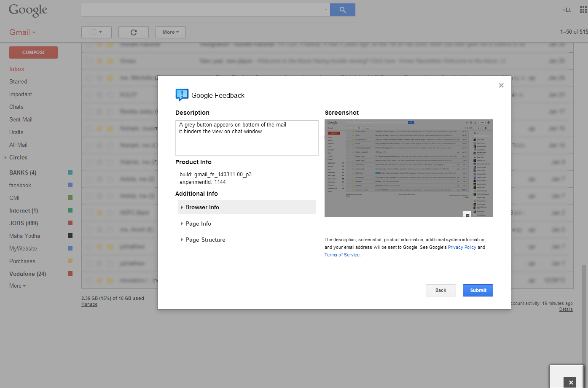Open the Important folder
Image resolution: width=588 pixels, height=388 pixels.
[21, 94]
